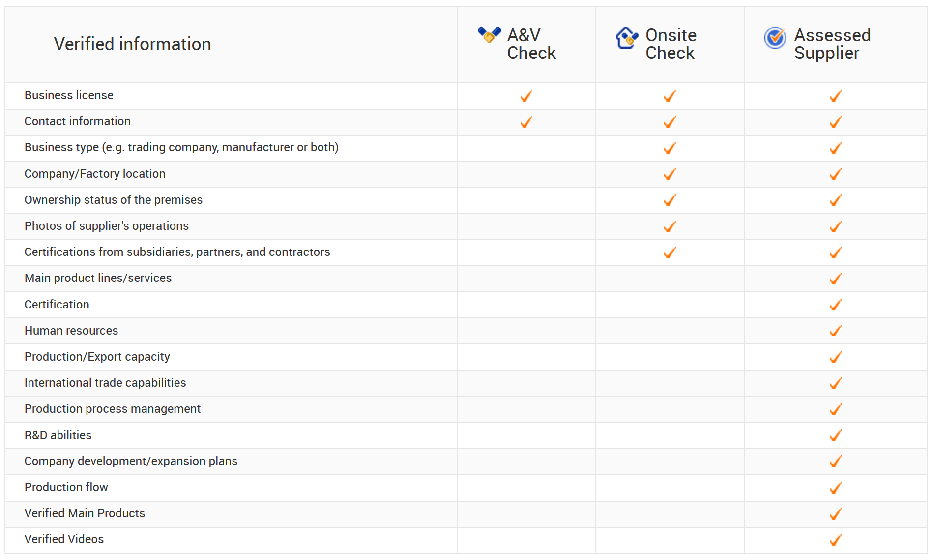
Task: Click A&V Check checkmark for Business license
Action: click(526, 96)
